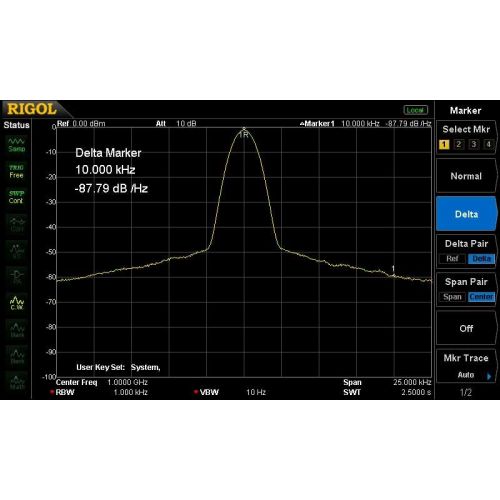
Task: Select marker number 3
Action: [474, 144]
